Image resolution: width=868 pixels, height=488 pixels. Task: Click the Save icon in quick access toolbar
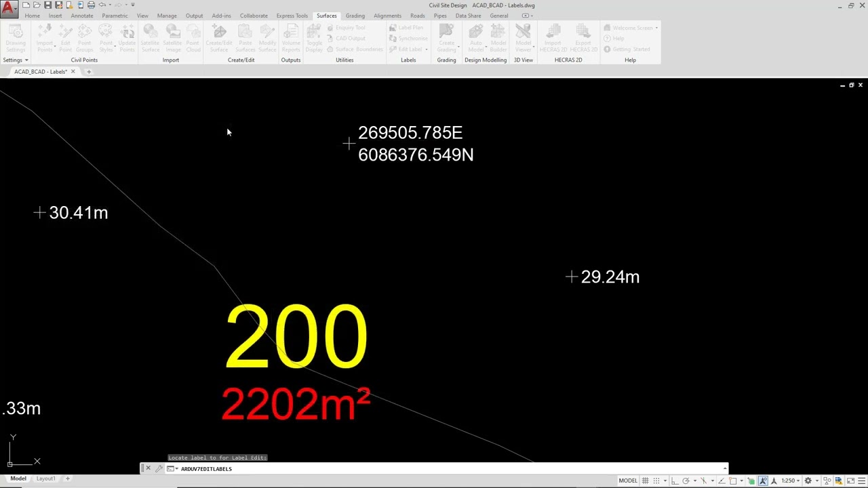click(x=47, y=5)
